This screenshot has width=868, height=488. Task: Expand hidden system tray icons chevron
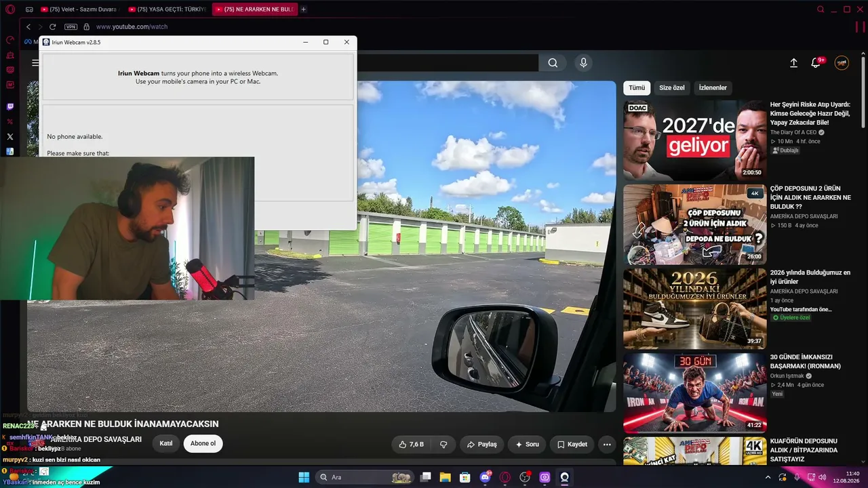pyautogui.click(x=768, y=477)
